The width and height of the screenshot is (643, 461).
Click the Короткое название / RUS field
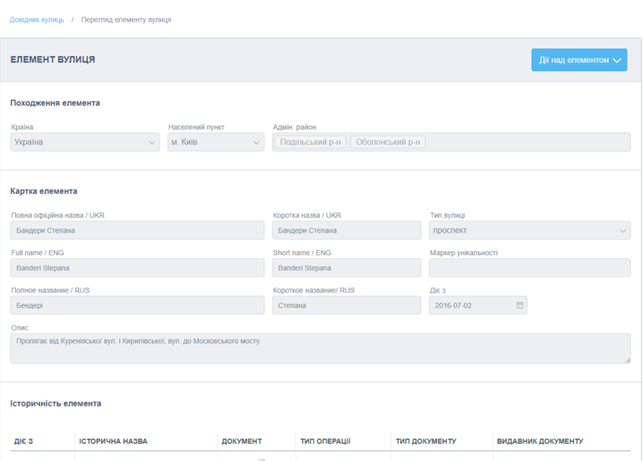click(x=346, y=305)
